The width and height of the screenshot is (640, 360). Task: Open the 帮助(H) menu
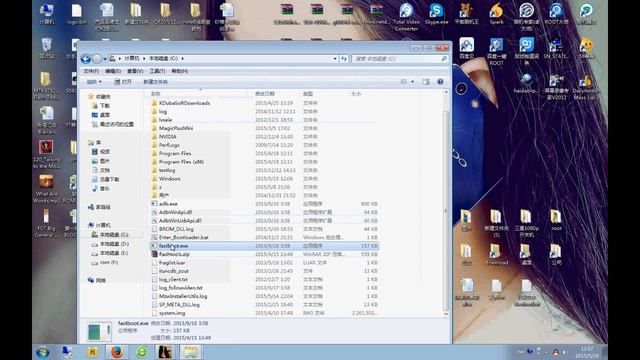pos(179,71)
